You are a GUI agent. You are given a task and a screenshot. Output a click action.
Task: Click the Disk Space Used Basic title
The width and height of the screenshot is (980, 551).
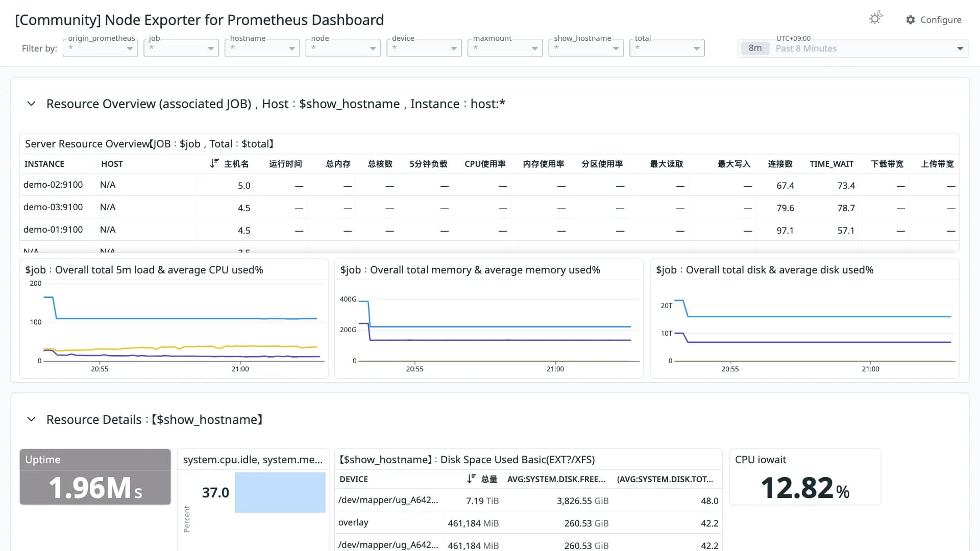point(467,460)
